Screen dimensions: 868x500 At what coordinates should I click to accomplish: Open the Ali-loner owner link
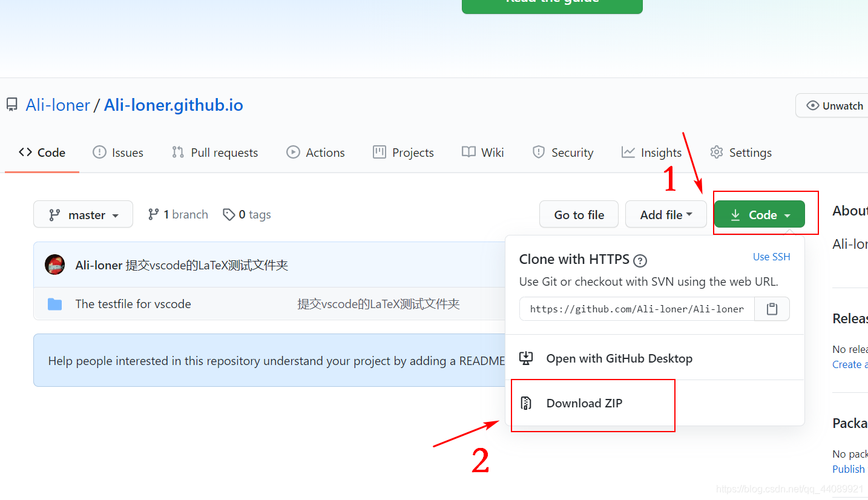coord(58,105)
